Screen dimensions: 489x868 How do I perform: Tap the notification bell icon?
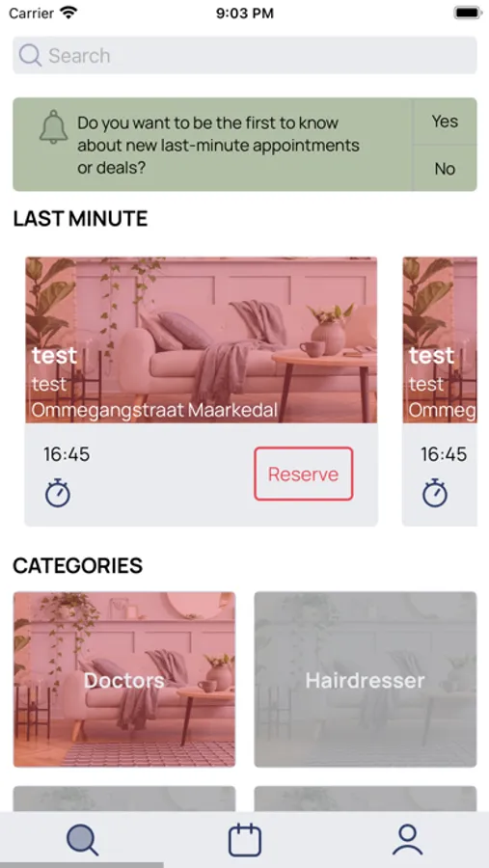tap(54, 126)
